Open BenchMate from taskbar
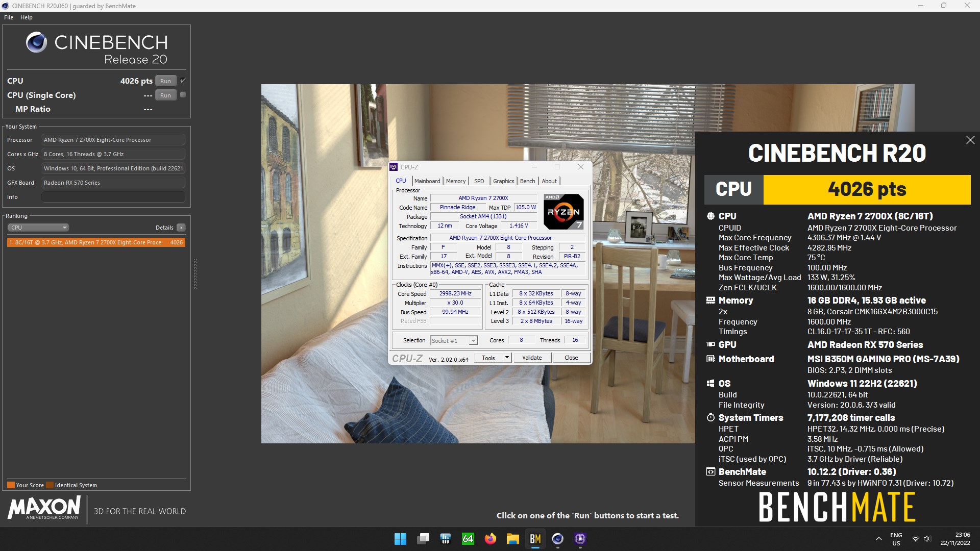 [535, 539]
